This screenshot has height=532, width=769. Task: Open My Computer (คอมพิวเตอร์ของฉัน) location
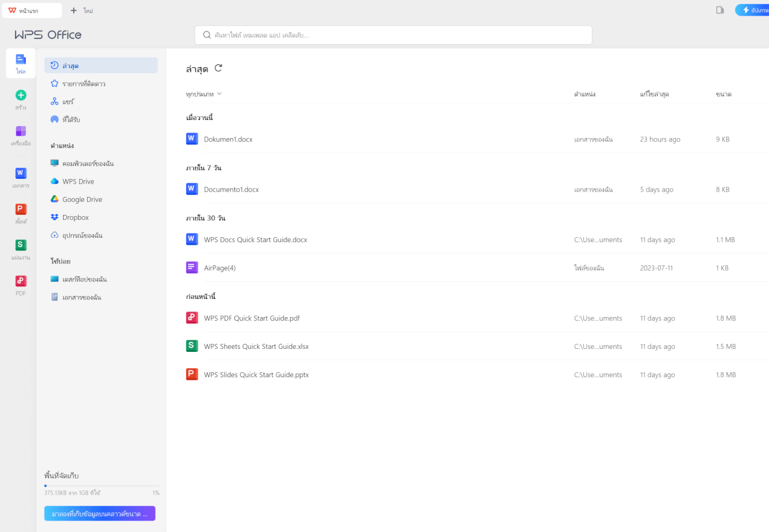[x=101, y=163]
